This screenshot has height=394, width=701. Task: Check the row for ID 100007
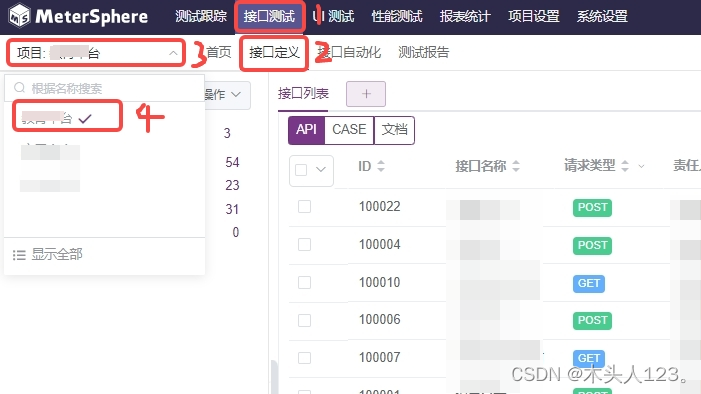tap(304, 358)
